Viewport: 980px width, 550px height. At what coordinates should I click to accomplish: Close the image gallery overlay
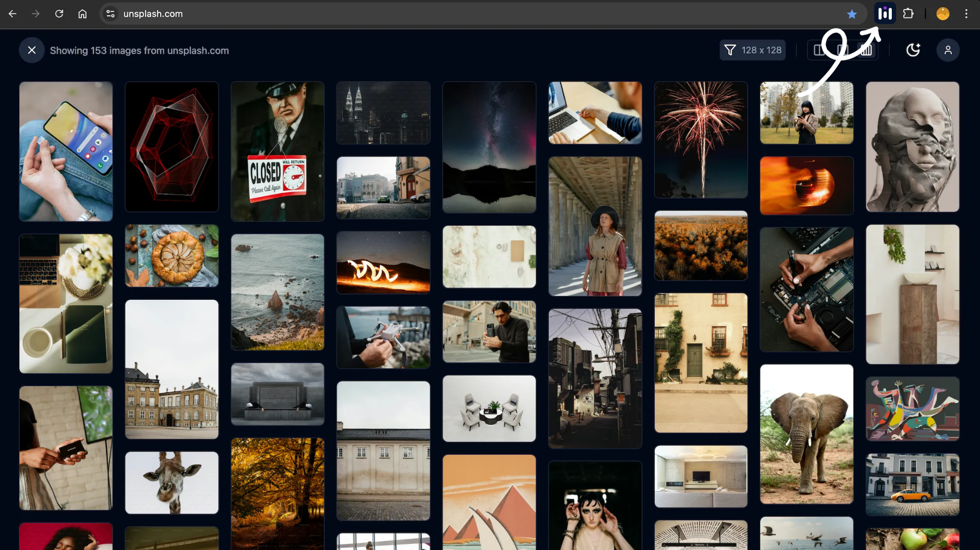(32, 50)
